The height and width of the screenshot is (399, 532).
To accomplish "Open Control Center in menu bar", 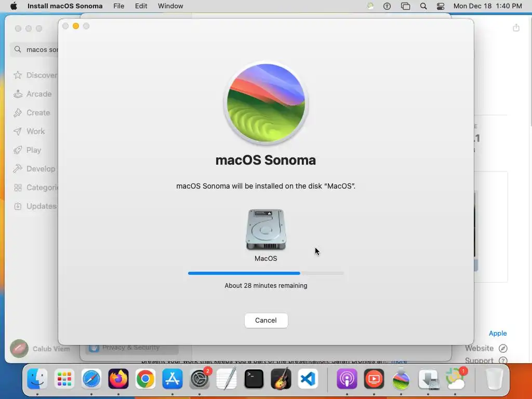I will coord(441,6).
